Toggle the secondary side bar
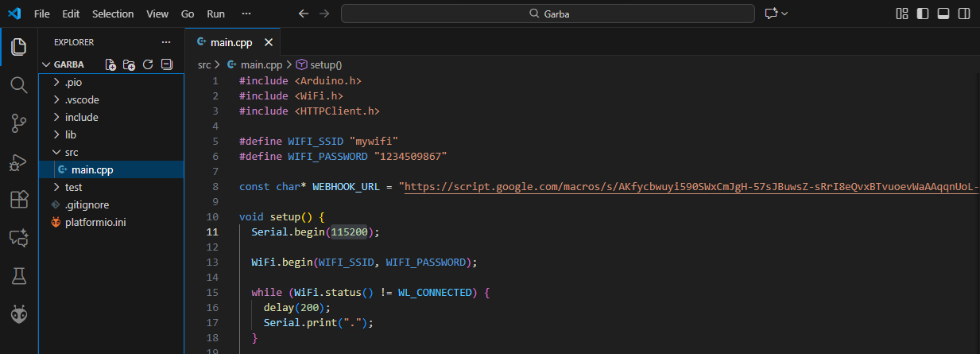 (964, 14)
